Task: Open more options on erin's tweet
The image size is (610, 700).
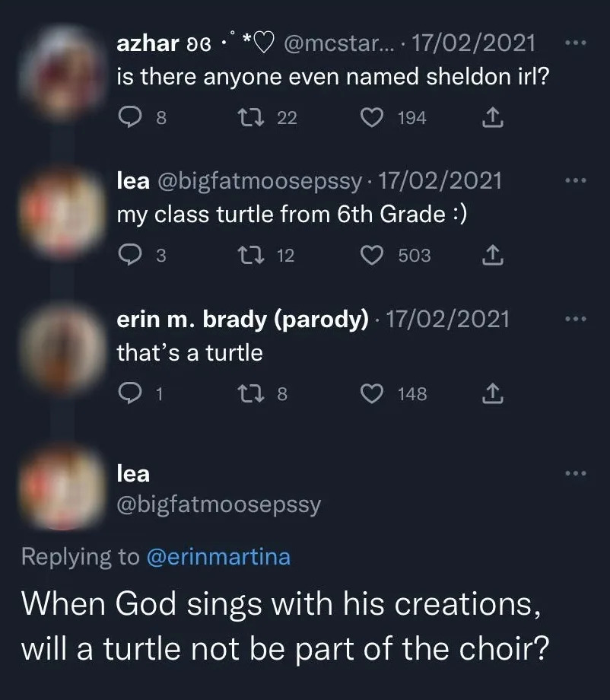Action: pos(577,319)
